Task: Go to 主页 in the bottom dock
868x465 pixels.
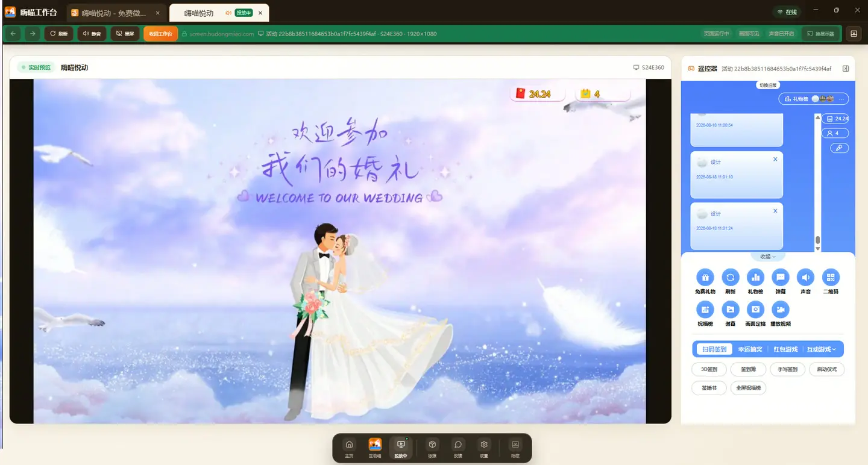Action: point(349,448)
